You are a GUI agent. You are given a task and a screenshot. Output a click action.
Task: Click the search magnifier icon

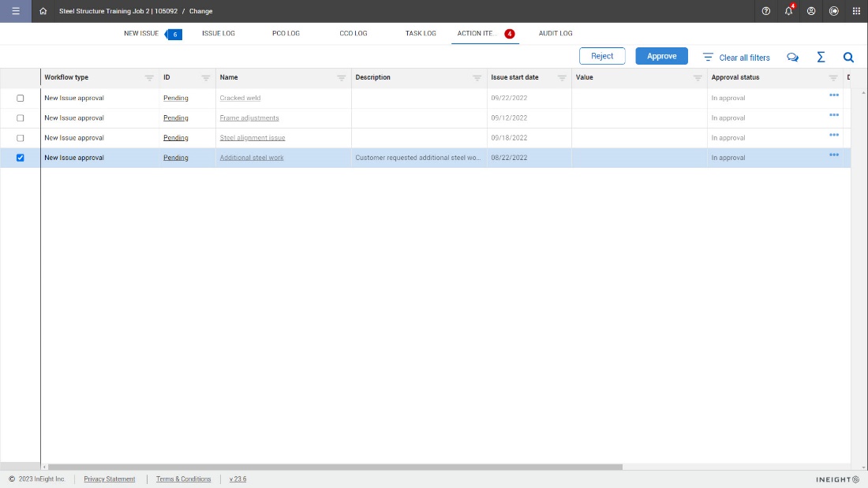tap(848, 57)
